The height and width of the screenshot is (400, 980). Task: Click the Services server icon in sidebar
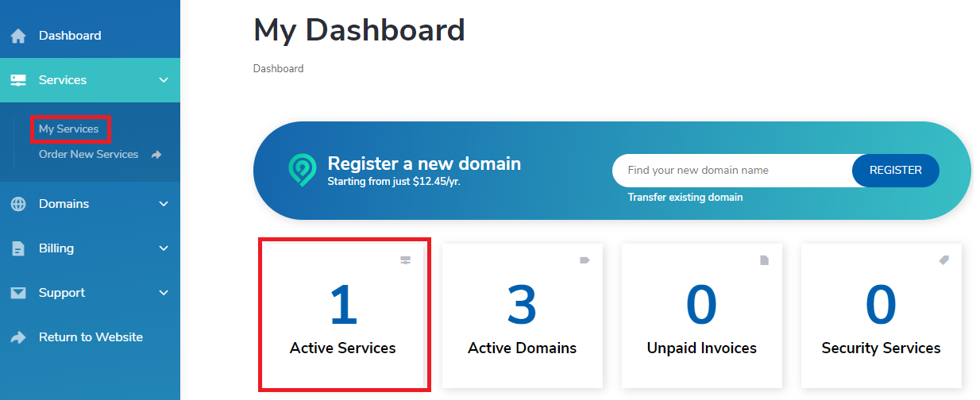18,80
